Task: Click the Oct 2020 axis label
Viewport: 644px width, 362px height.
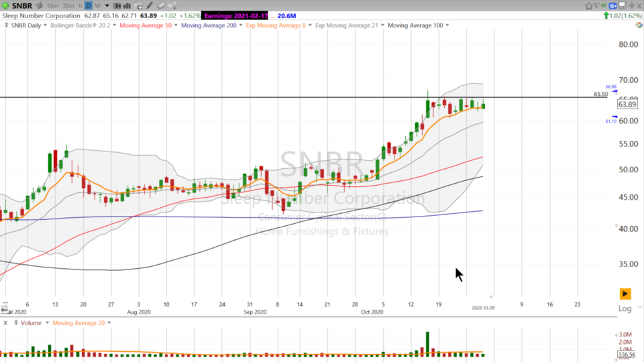Action: pos(372,312)
